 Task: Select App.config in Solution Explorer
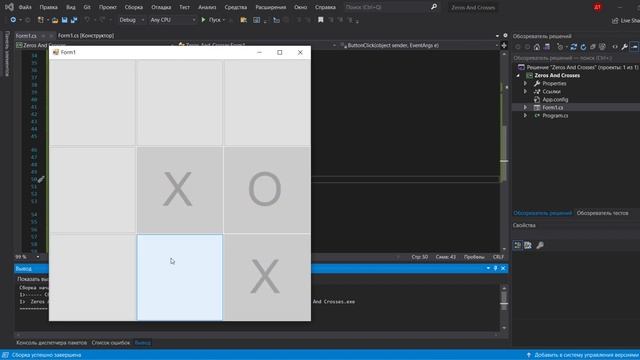coord(555,100)
